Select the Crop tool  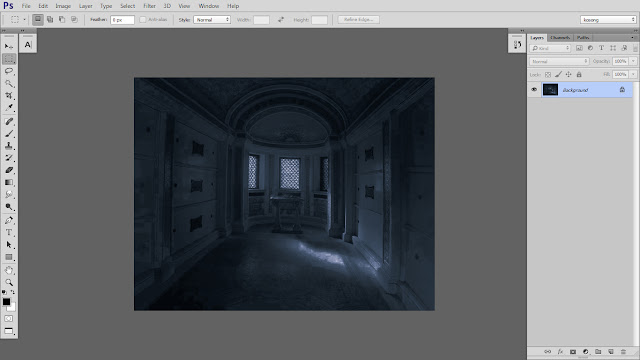pyautogui.click(x=9, y=96)
